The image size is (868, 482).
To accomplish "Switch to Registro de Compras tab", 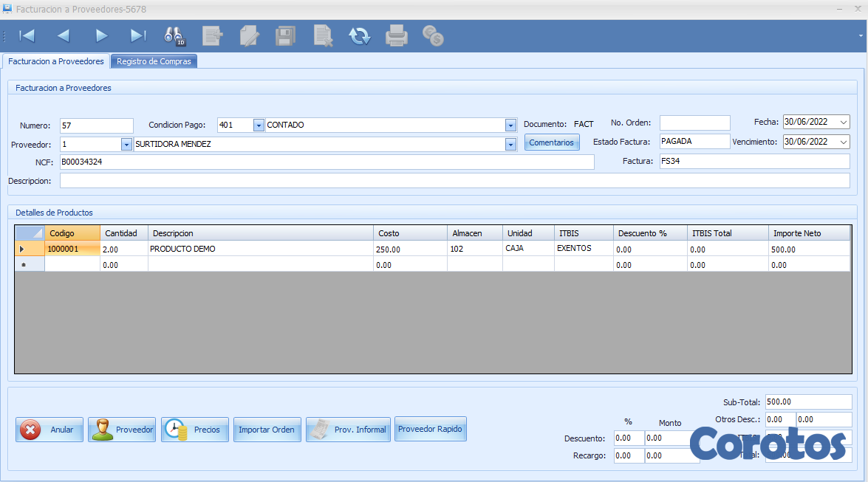I will pyautogui.click(x=154, y=61).
